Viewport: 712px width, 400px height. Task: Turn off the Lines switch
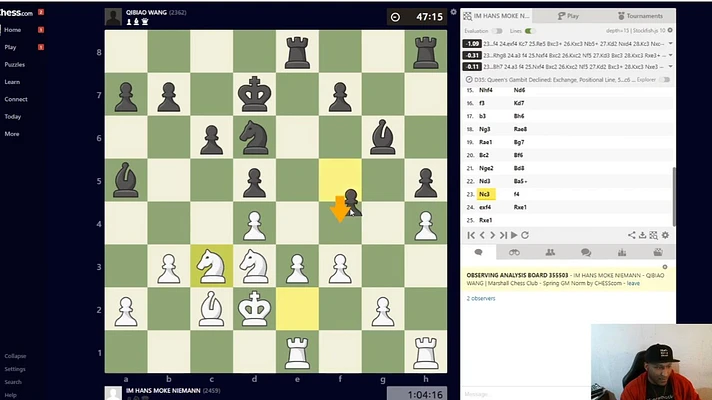[x=529, y=31]
